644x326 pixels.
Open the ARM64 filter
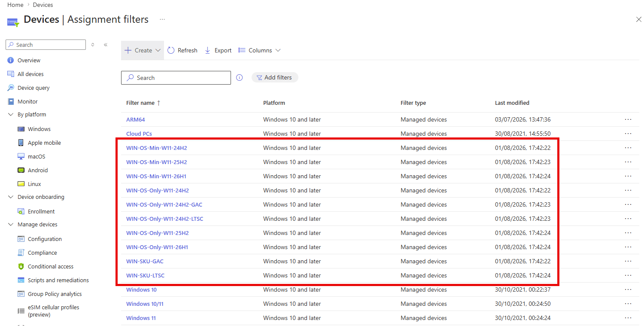click(136, 119)
